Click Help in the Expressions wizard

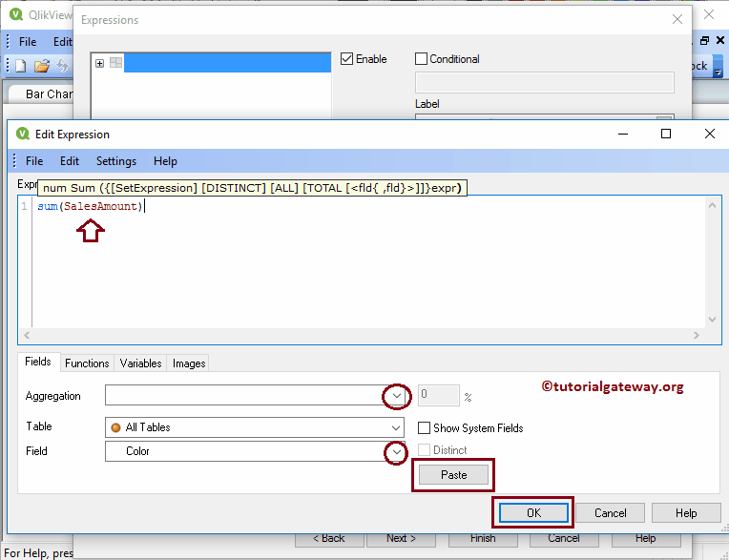tap(645, 539)
